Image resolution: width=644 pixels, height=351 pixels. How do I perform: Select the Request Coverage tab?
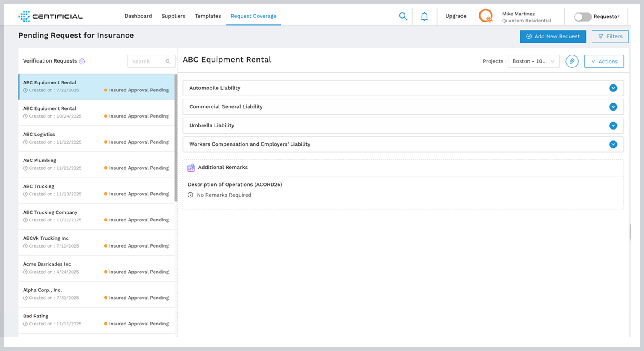click(253, 16)
